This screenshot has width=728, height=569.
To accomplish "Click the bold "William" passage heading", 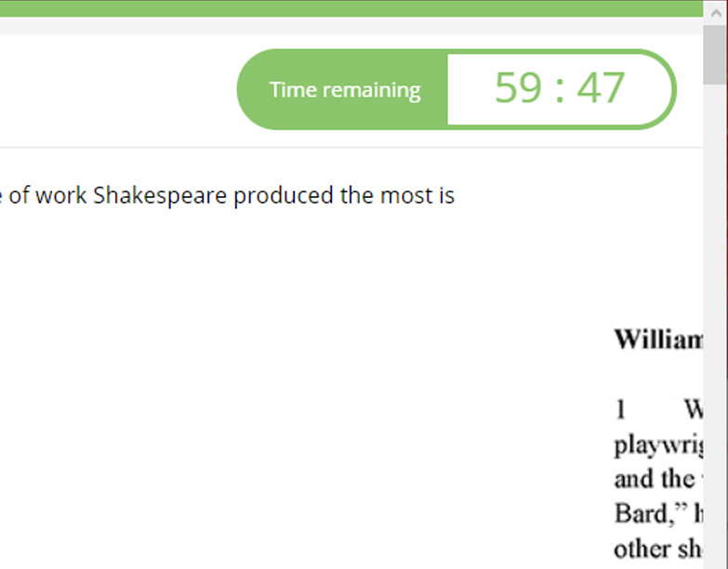I will (x=657, y=339).
